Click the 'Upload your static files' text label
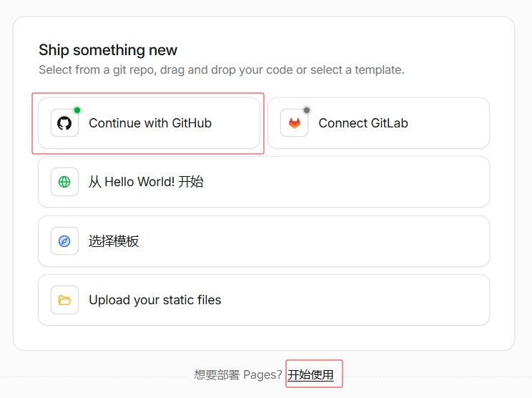Screen dimensions: 532x398 155,300
